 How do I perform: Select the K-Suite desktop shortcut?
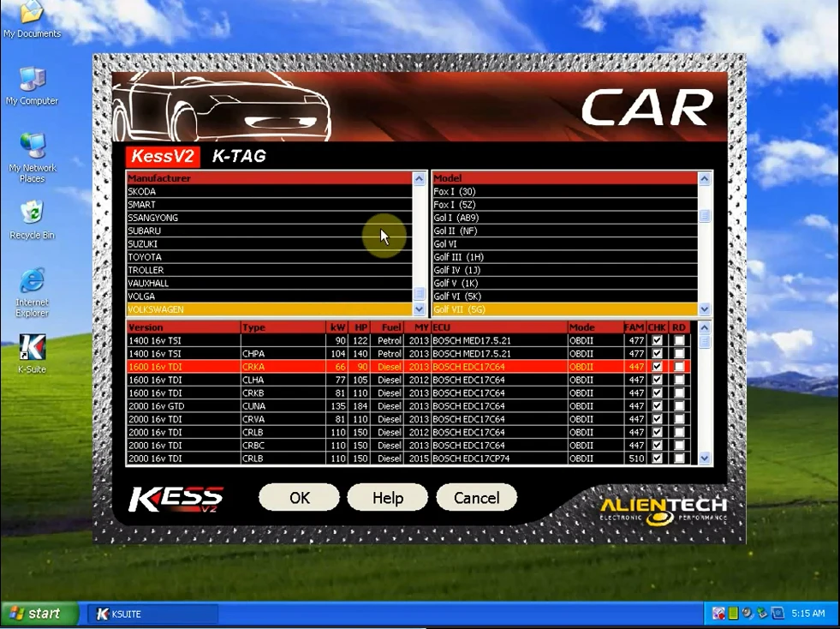tap(33, 354)
